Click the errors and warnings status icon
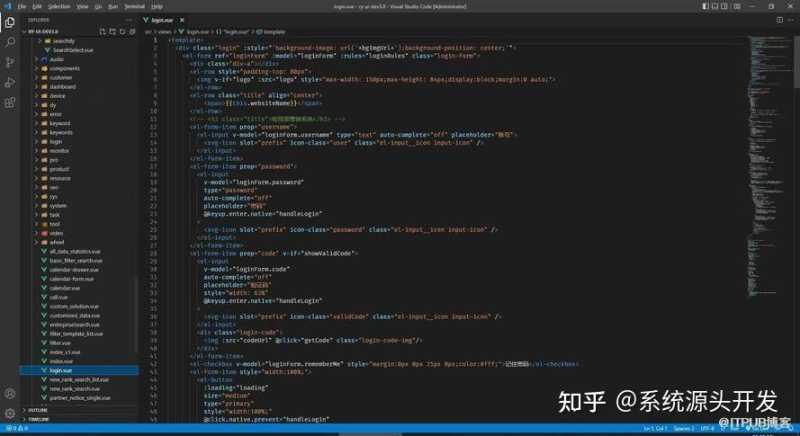 (17, 428)
